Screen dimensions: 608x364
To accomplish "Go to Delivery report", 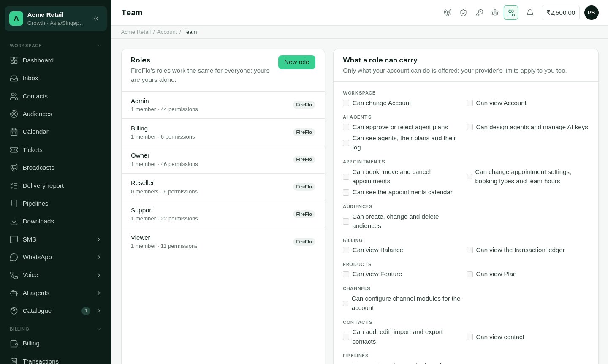I will (56, 186).
